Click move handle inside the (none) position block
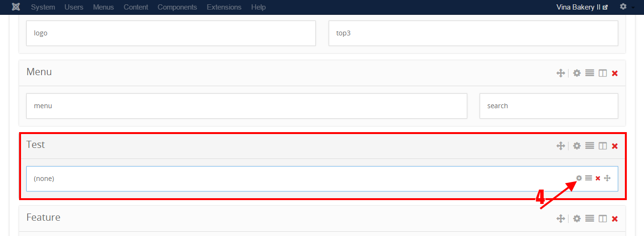This screenshot has height=236, width=644. 607,178
